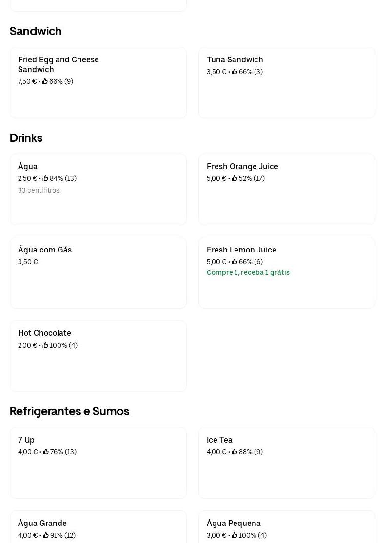Select the Ice Tea item
This screenshot has width=392, height=543.
click(x=287, y=463)
